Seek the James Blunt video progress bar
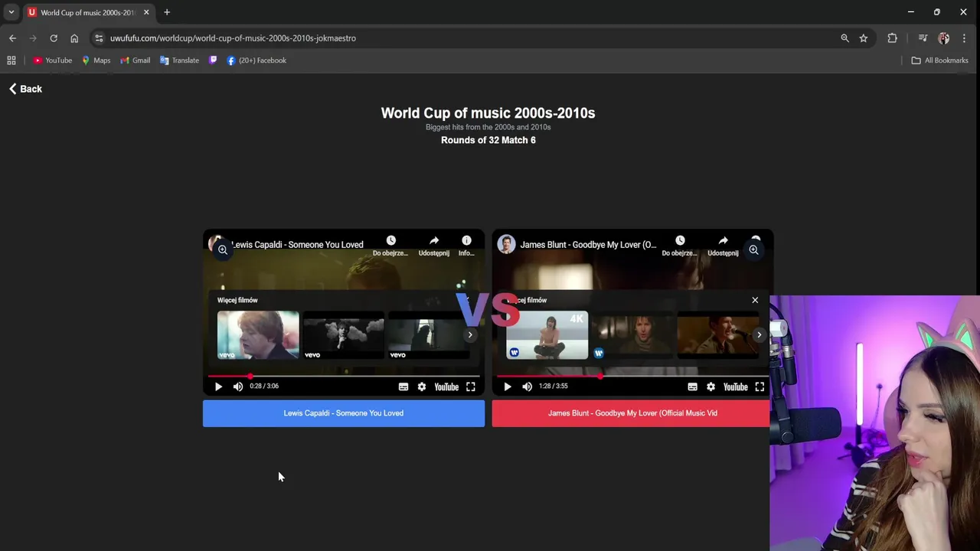The height and width of the screenshot is (551, 980). [632, 377]
